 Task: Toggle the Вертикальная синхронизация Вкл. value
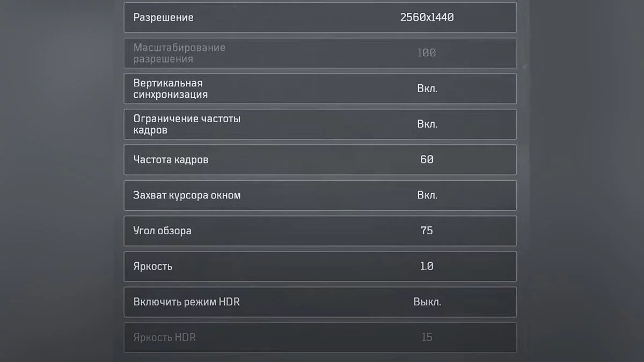427,88
